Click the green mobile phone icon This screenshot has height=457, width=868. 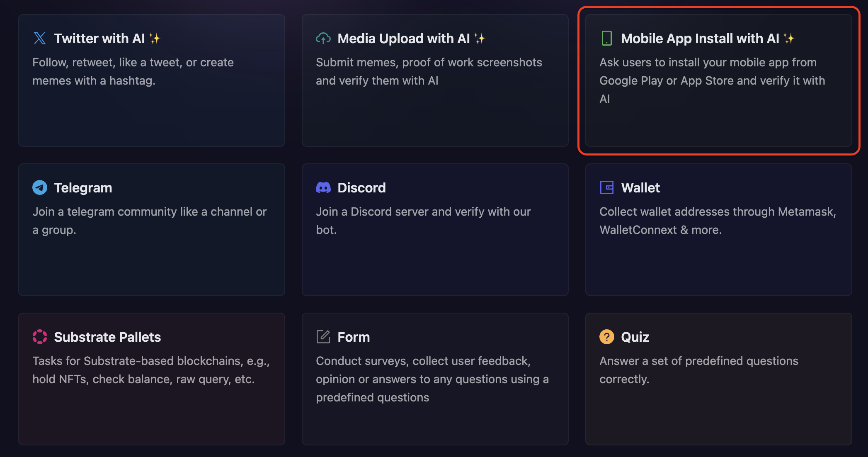point(606,38)
